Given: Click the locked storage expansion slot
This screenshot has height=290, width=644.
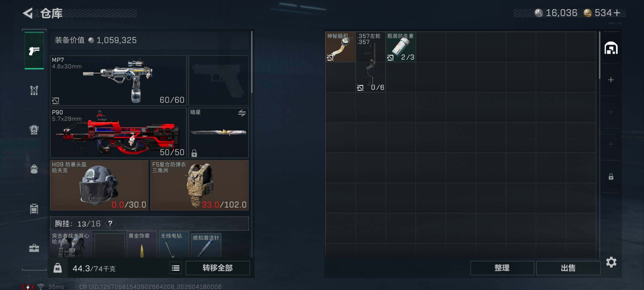Looking at the screenshot, I should [611, 176].
